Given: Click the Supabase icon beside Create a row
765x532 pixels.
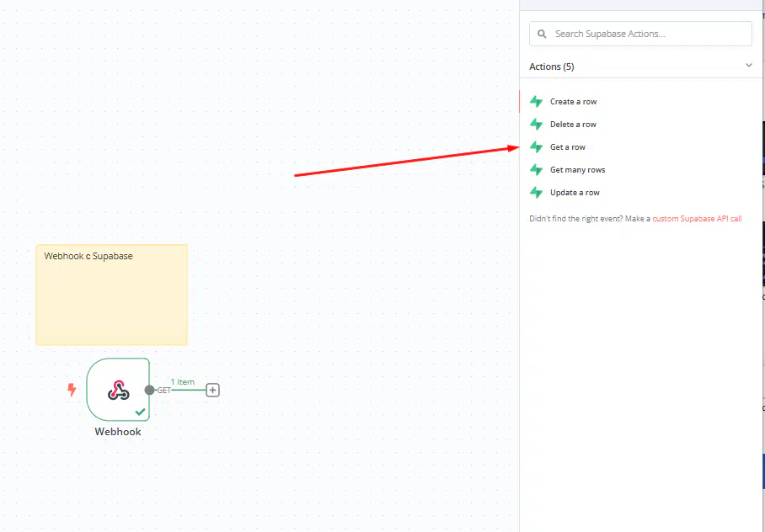Looking at the screenshot, I should click(536, 101).
